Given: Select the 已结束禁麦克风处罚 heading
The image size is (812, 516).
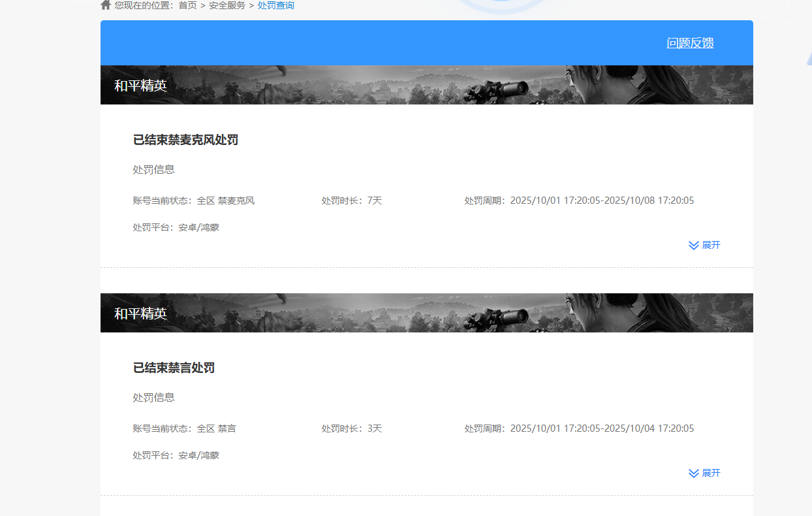Looking at the screenshot, I should [x=185, y=140].
